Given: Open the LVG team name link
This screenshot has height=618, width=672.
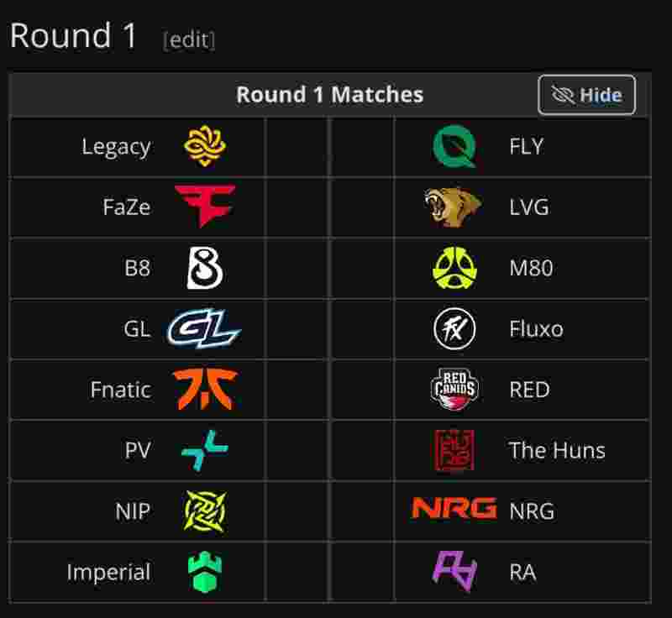Looking at the screenshot, I should [529, 207].
